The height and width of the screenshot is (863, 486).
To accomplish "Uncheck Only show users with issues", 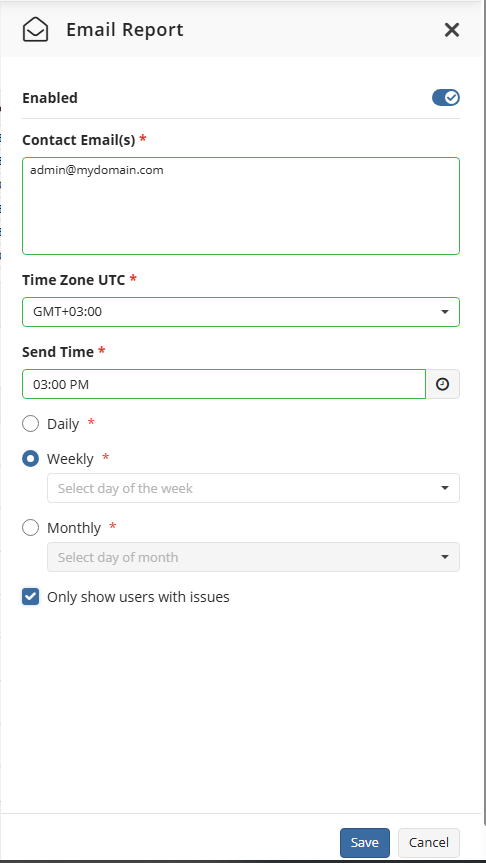I will (x=30, y=597).
